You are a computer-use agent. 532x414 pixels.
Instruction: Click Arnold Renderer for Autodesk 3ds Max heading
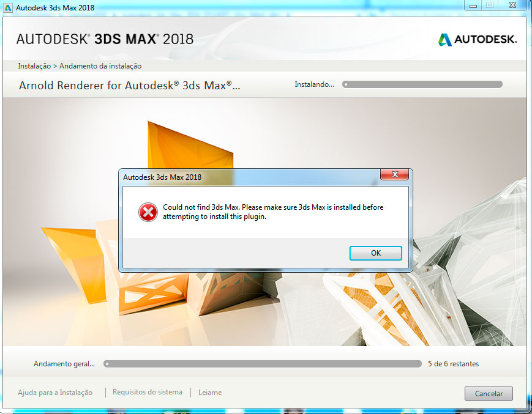pyautogui.click(x=129, y=86)
